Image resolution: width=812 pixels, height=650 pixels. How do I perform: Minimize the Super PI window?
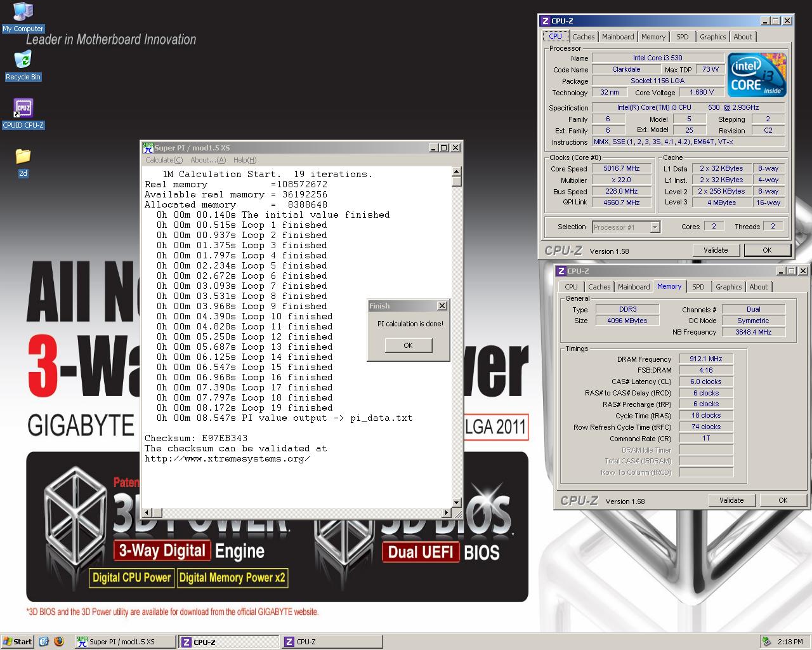tap(433, 148)
